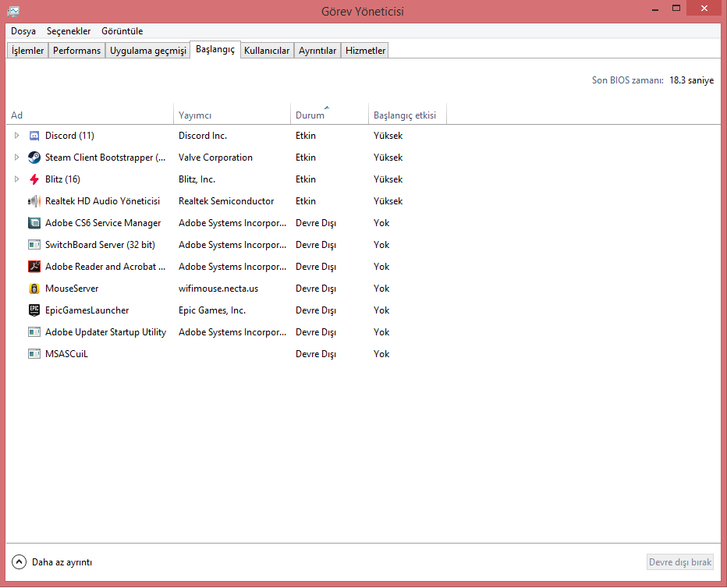Select the Adobe CS6 Service Manager icon

34,223
